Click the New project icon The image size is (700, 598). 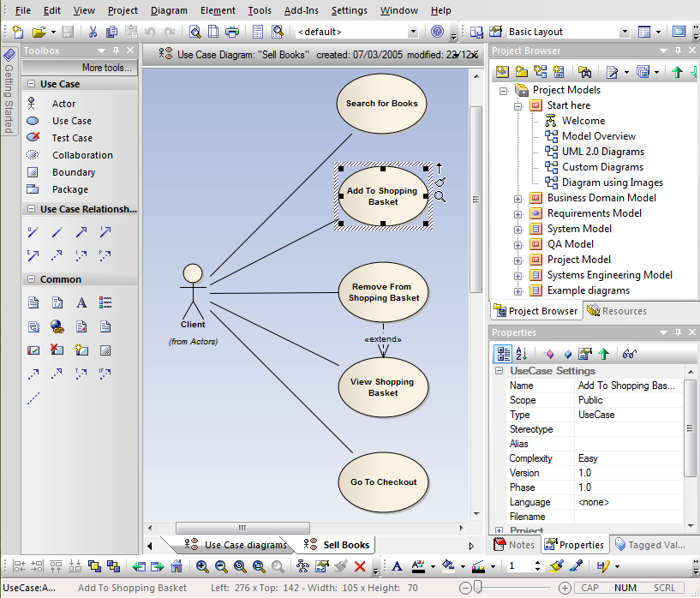point(18,32)
